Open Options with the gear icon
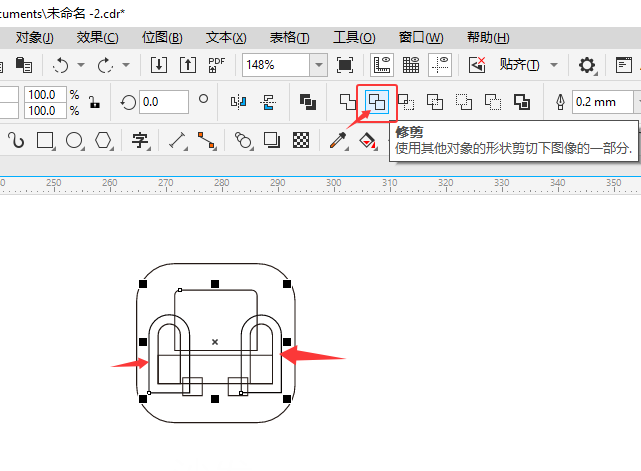The height and width of the screenshot is (471, 641). [587, 65]
